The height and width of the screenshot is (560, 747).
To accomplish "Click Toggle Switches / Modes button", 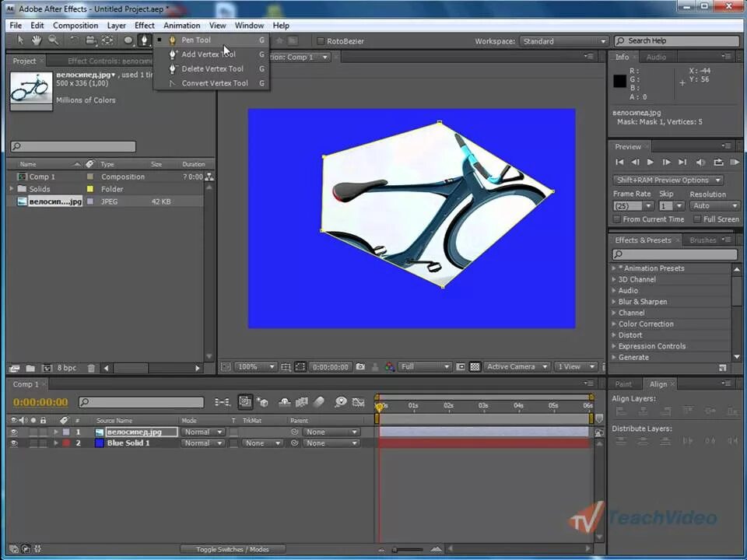I will click(x=233, y=549).
